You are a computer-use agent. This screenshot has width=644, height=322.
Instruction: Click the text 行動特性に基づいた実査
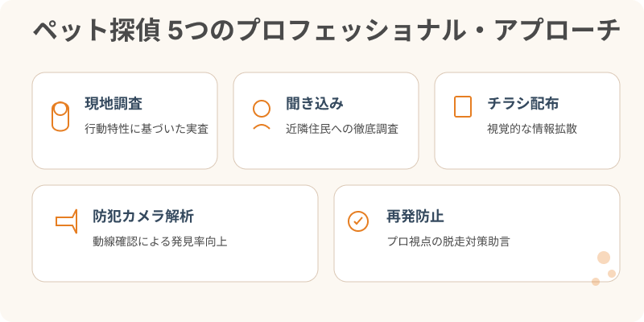pos(147,129)
